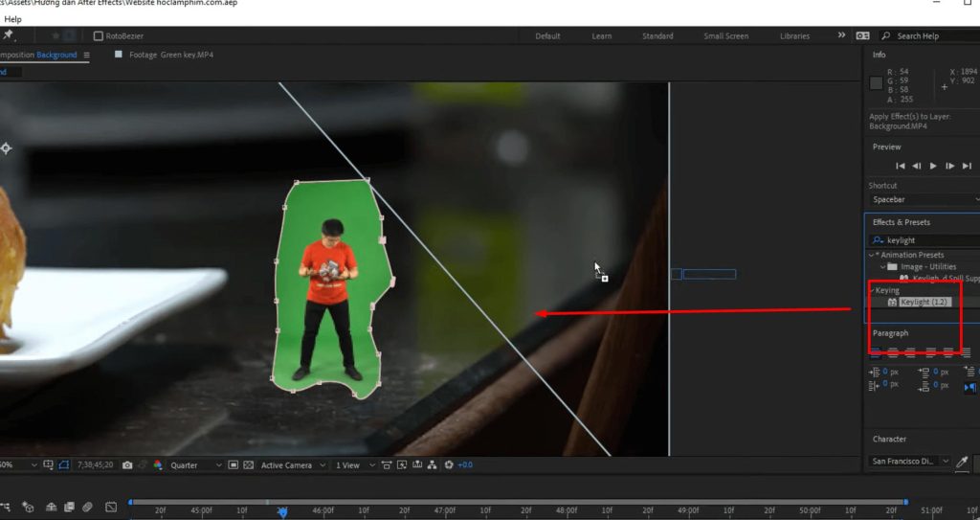Collapse the Animation Presets group
Viewport: 980px width, 520px height.
tap(871, 255)
